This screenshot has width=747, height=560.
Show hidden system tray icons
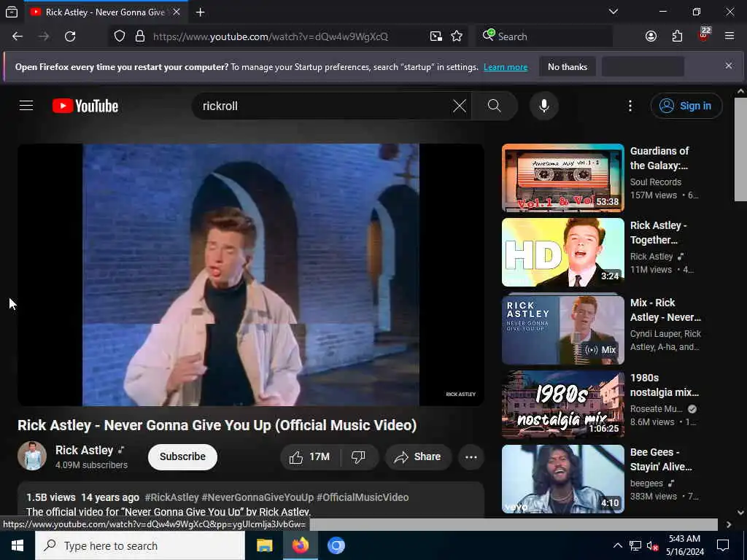[617, 545]
